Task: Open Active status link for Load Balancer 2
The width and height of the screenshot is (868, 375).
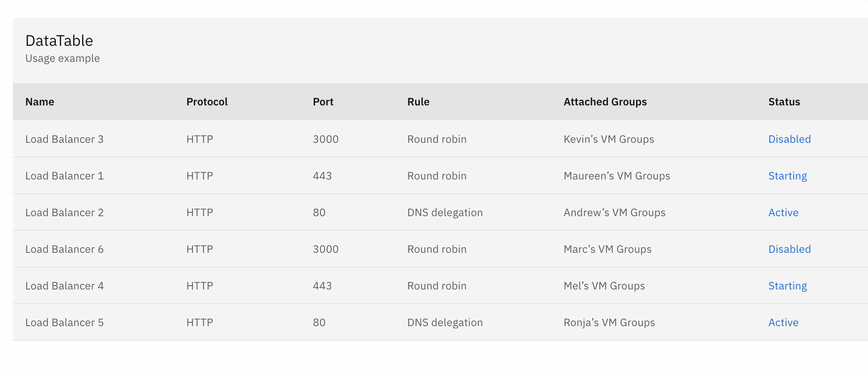Action: 783,212
